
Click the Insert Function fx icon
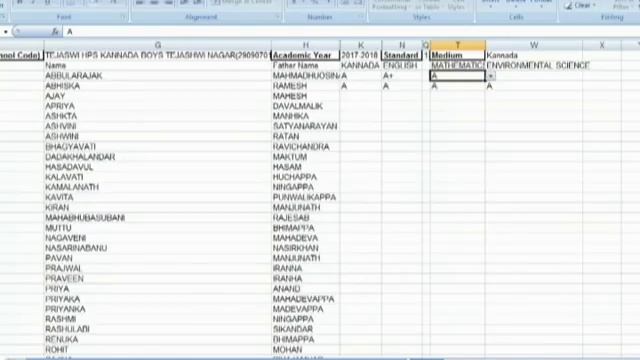click(55, 32)
